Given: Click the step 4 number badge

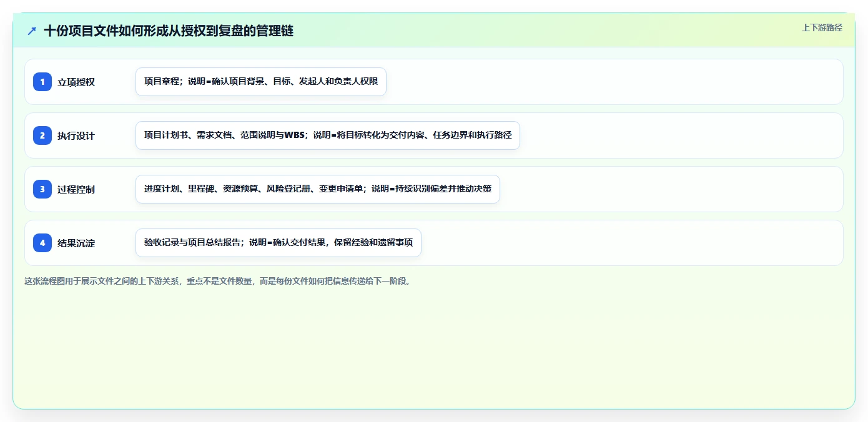Looking at the screenshot, I should 42,243.
